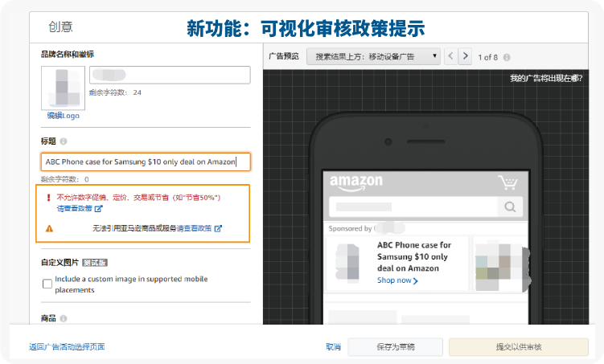Go to next ad preview arrow
This screenshot has width=604, height=364.
coord(466,56)
